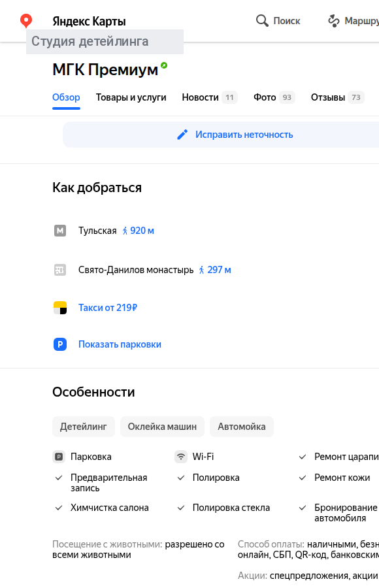Order a taxi via Такси от 219₽

[108, 308]
